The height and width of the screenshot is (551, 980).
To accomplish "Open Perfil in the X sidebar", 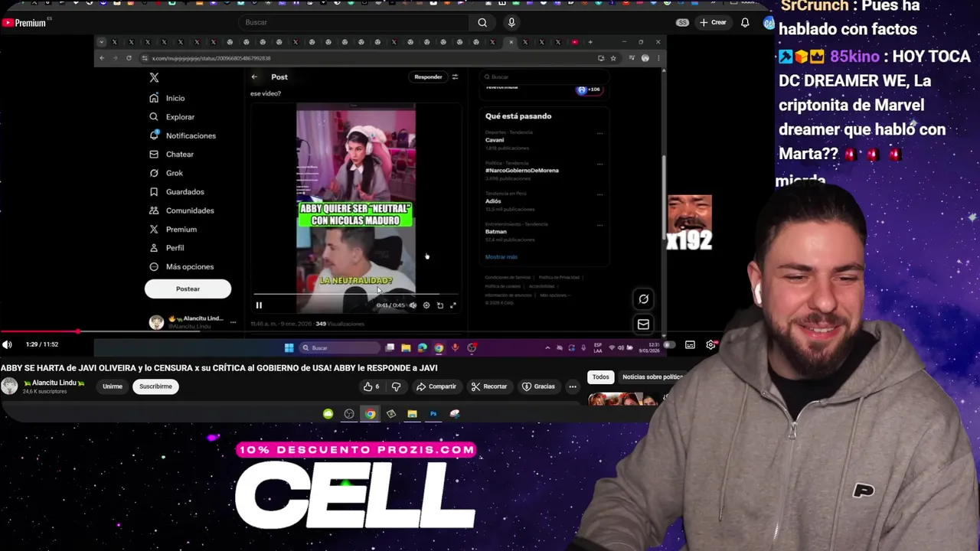I will coord(167,248).
